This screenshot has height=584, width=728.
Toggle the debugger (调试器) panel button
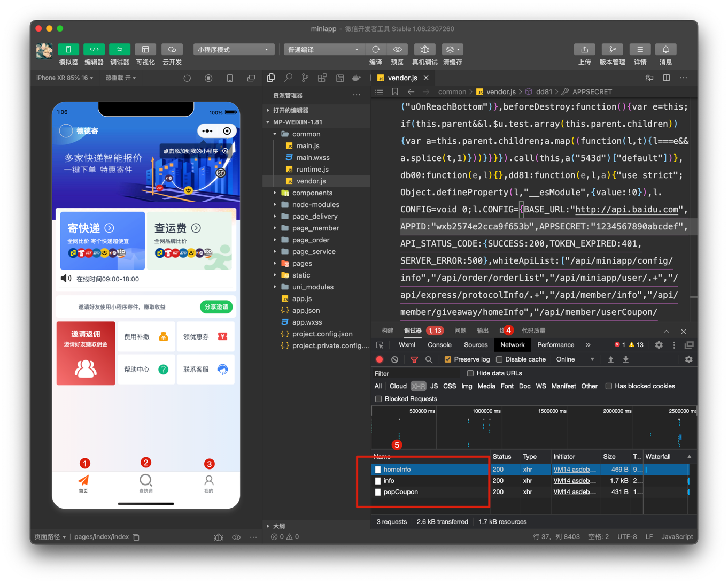[120, 49]
